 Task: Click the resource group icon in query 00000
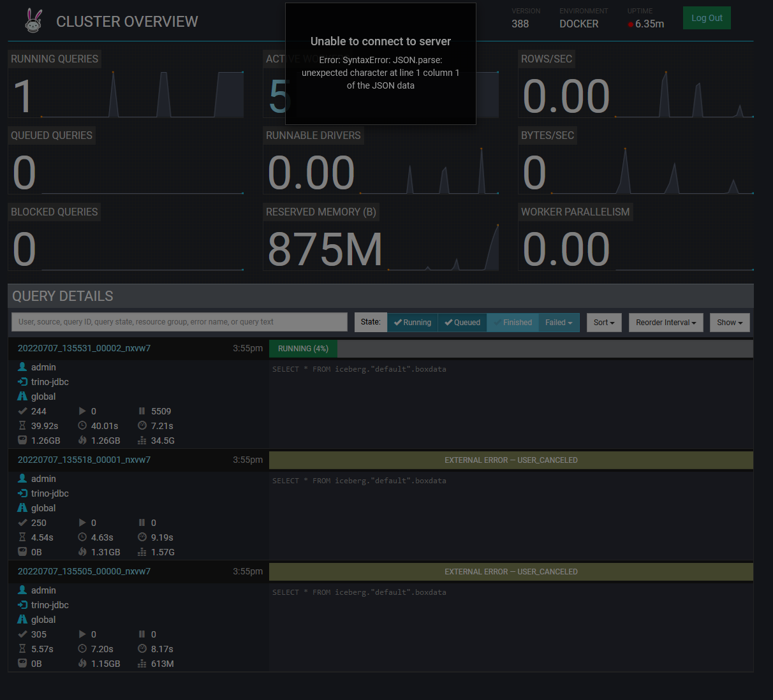coord(22,619)
